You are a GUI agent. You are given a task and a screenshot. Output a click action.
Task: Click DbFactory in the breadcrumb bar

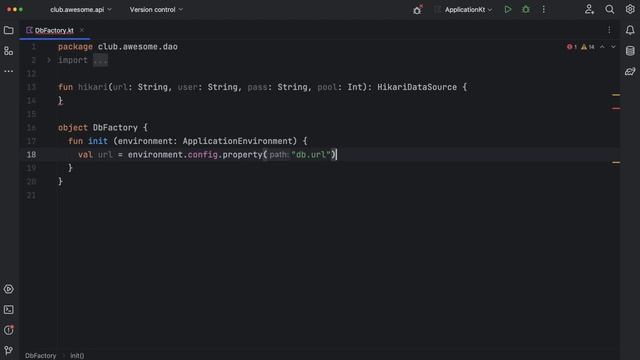[40, 356]
